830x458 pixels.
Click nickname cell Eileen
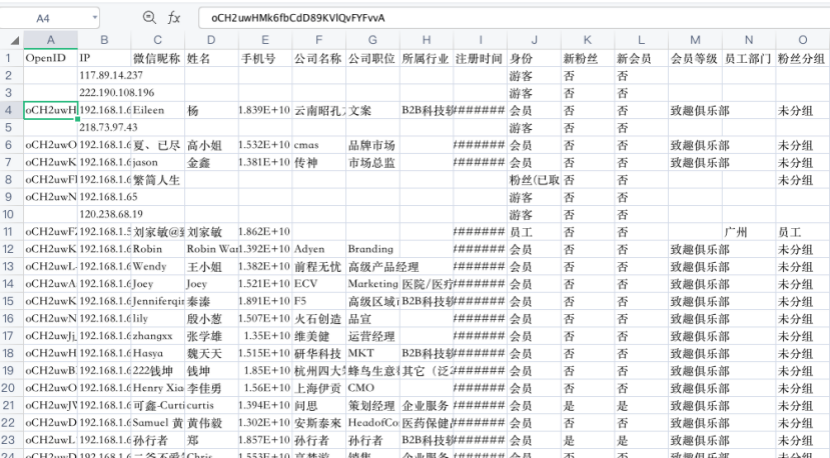[x=158, y=110]
